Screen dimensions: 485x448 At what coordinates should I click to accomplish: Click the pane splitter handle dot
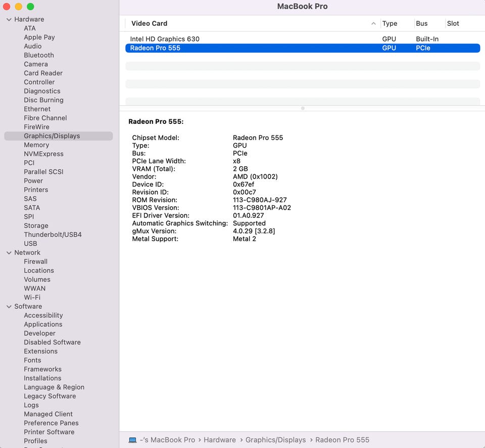point(303,108)
